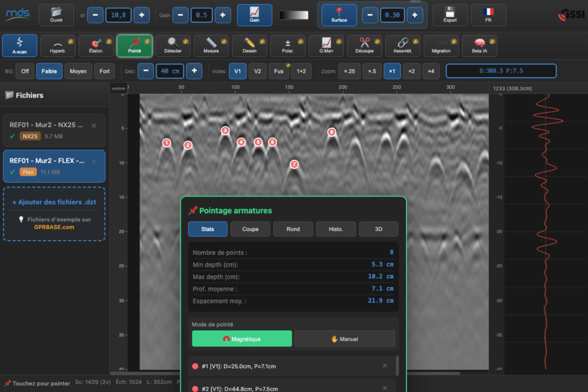Image resolution: width=588 pixels, height=392 pixels.
Task: Switch pointing mode to Manuel
Action: (x=345, y=339)
